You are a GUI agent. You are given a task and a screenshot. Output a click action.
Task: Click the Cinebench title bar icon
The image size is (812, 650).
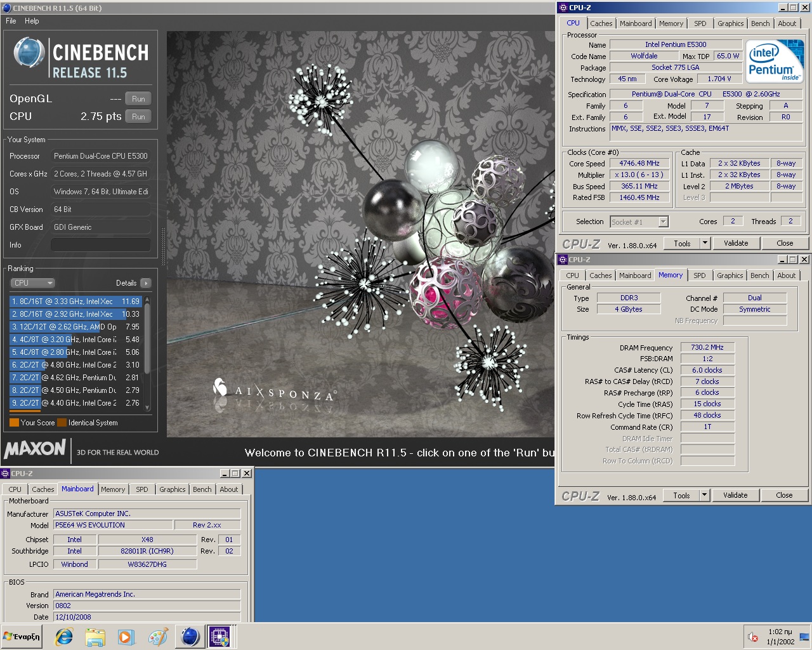(x=7, y=8)
